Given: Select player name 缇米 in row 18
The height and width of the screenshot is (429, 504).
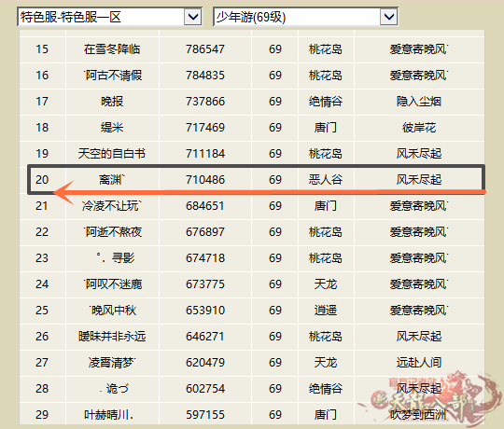Looking at the screenshot, I should [x=112, y=128].
